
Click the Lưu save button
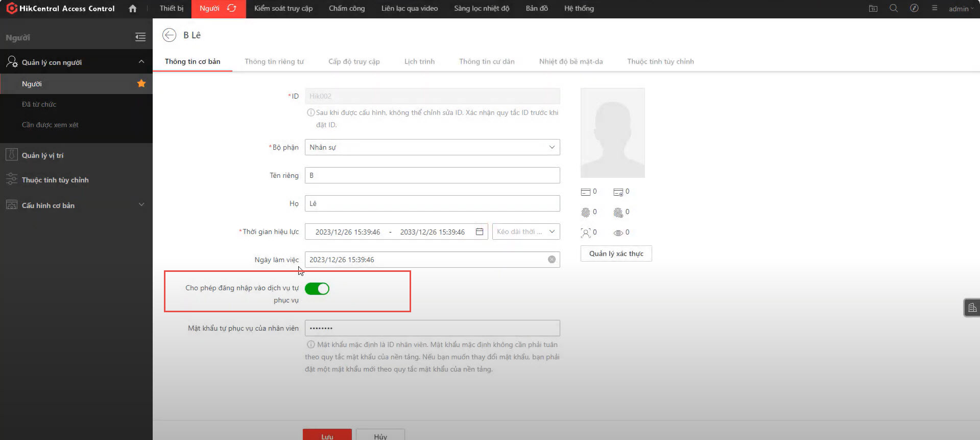[327, 435]
